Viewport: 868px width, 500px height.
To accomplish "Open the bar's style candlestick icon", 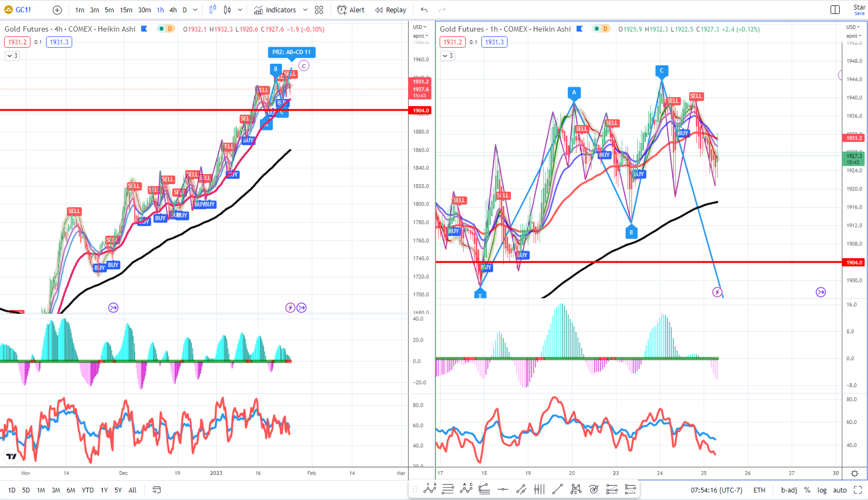I will coord(227,10).
